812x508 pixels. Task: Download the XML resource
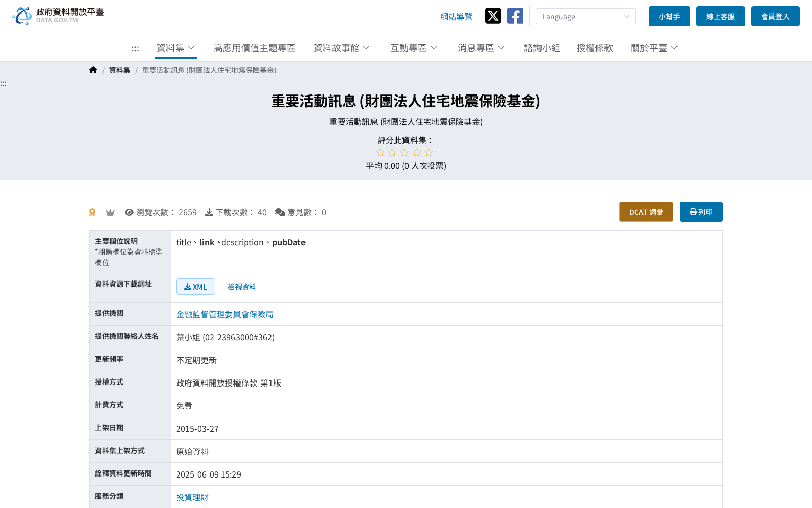coord(195,287)
